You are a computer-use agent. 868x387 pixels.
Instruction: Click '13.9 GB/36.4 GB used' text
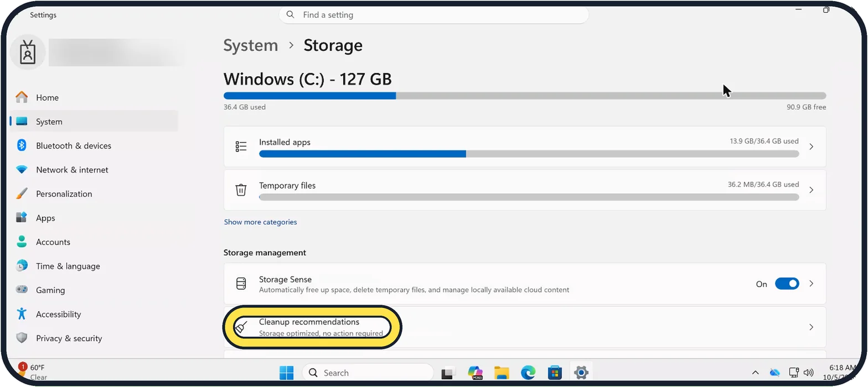pos(764,142)
